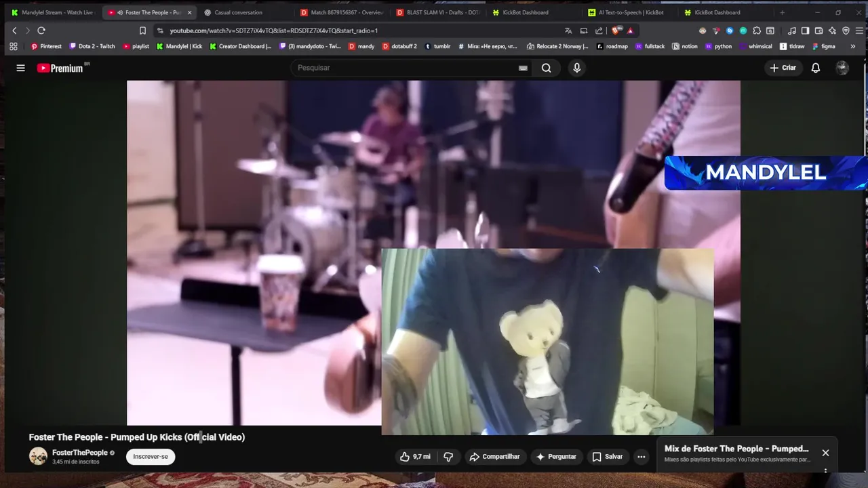The width and height of the screenshot is (868, 488).
Task: Close the Mix de Foster The People panel
Action: [825, 453]
